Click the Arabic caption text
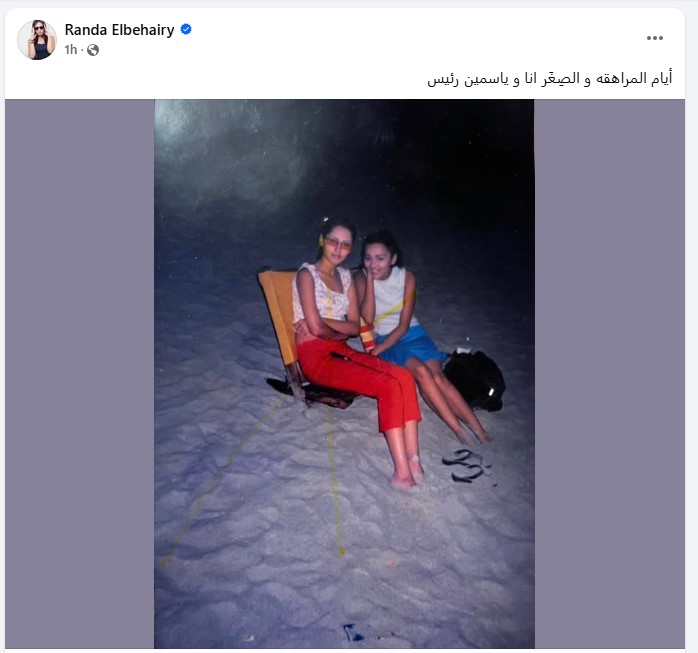The width and height of the screenshot is (698, 653). point(549,79)
